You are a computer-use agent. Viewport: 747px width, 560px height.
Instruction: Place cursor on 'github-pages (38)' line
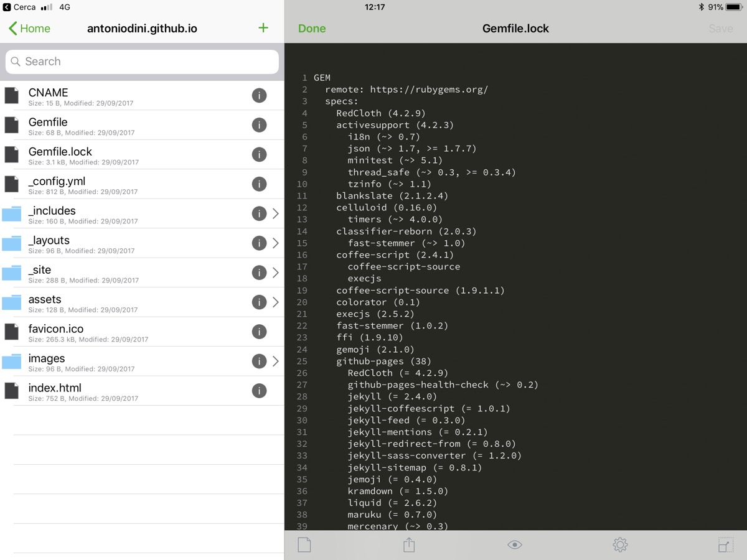[384, 361]
